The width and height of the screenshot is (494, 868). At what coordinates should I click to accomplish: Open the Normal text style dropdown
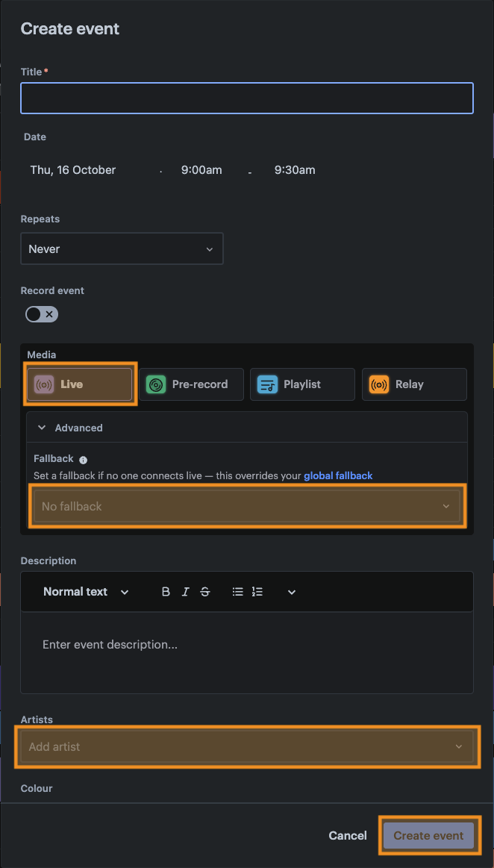(x=86, y=592)
